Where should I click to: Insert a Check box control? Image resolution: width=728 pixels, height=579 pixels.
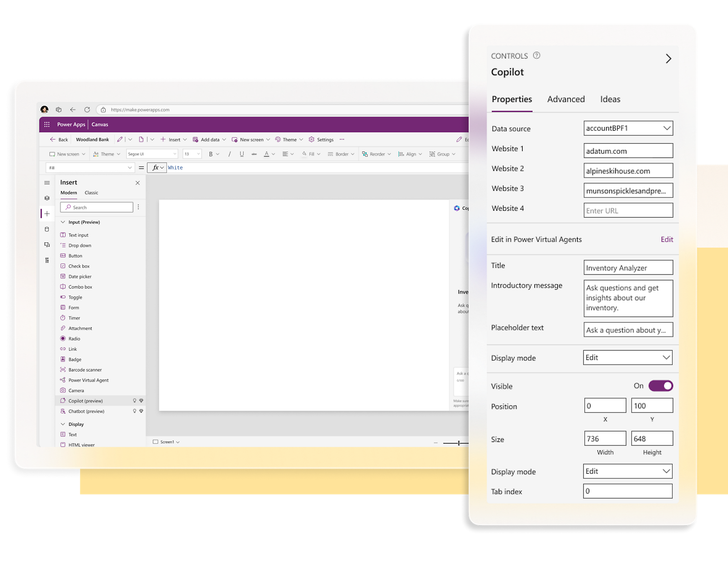[x=79, y=266]
